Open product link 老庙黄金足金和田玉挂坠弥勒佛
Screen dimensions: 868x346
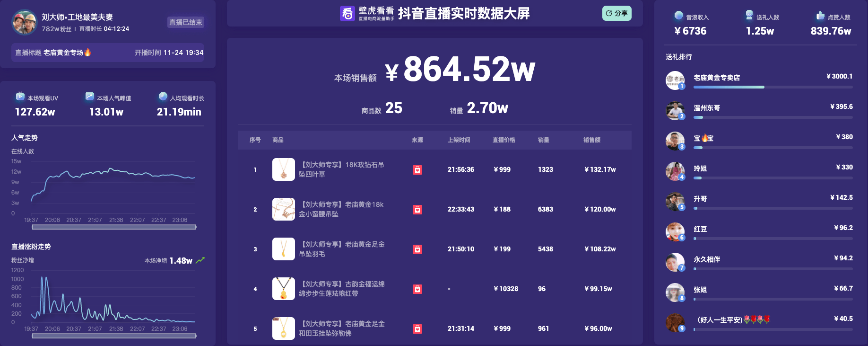coord(342,328)
